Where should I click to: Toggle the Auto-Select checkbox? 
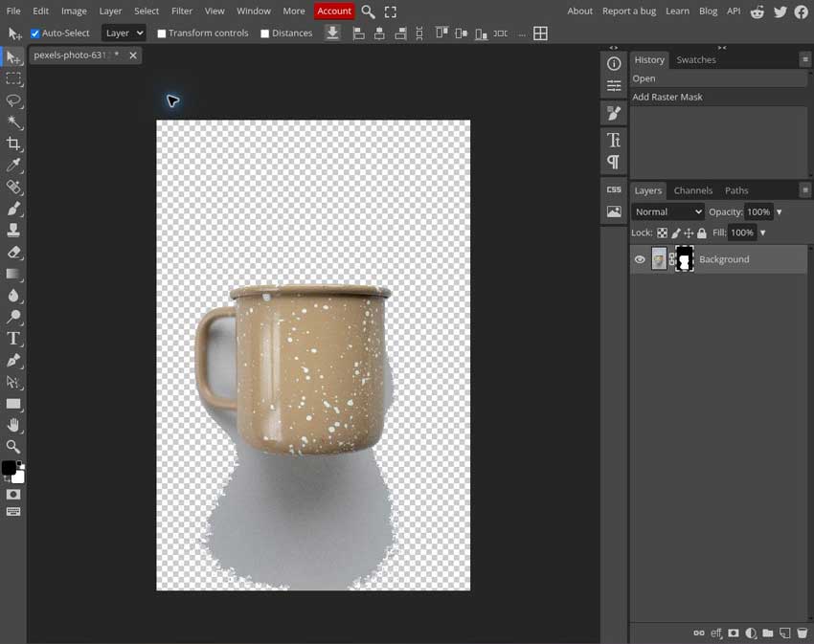coord(34,33)
